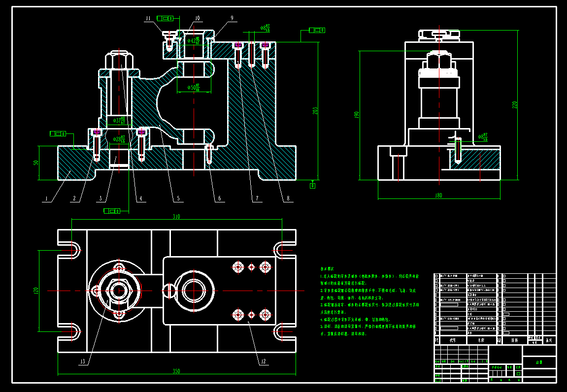Select the Φ28 H7/k6 fit annotation
Viewport: 567px width, 392px height.
119,139
